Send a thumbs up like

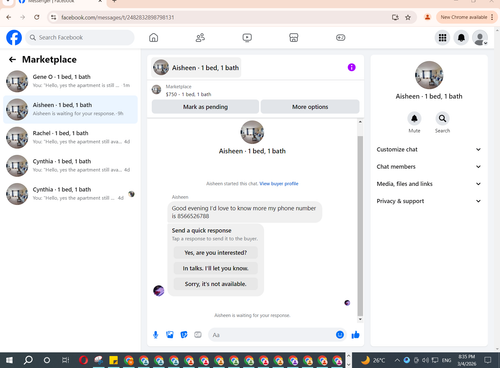coord(355,335)
